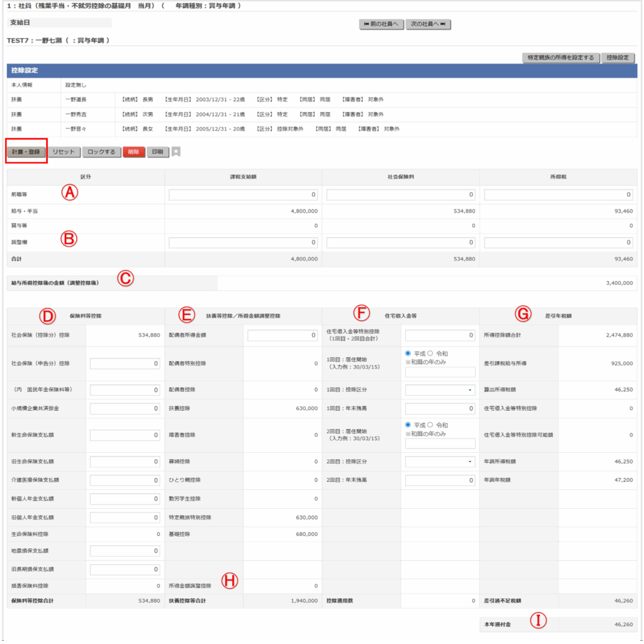Screen dimensions: 644x644
Task: Go to previous employee with 前の社員へ
Action: 381,25
